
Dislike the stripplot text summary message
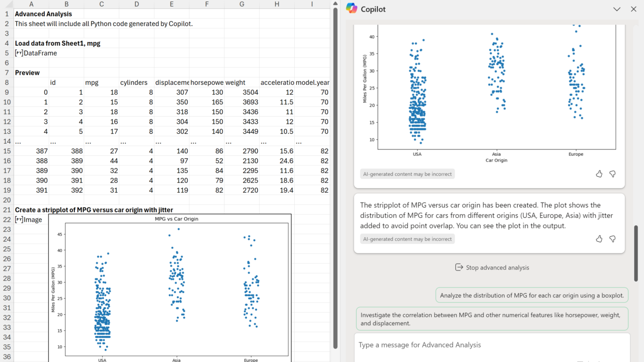point(612,239)
